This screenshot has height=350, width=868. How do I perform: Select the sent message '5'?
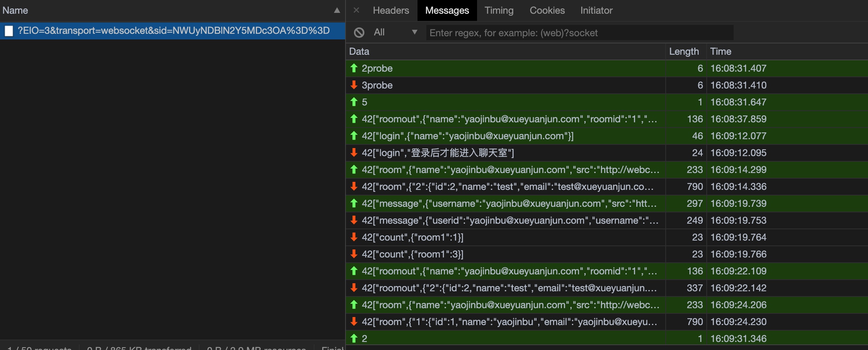click(607, 102)
